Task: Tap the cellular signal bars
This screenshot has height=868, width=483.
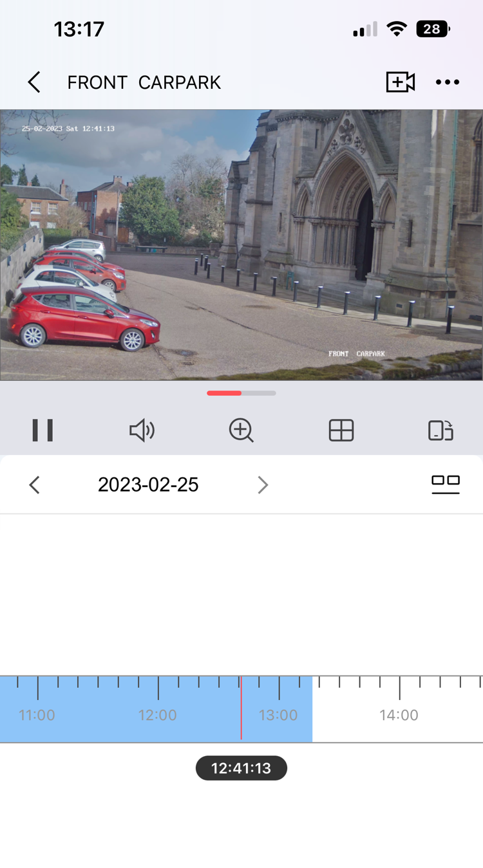Action: pos(365,30)
